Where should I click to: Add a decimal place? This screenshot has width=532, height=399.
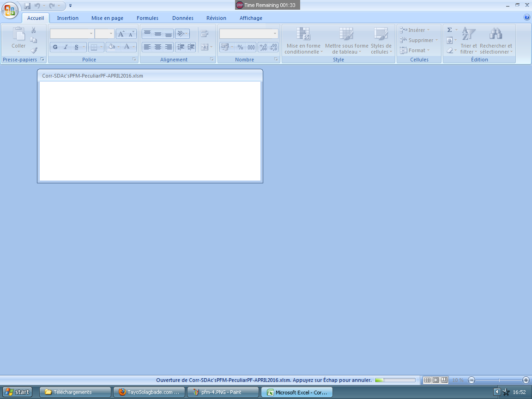263,47
